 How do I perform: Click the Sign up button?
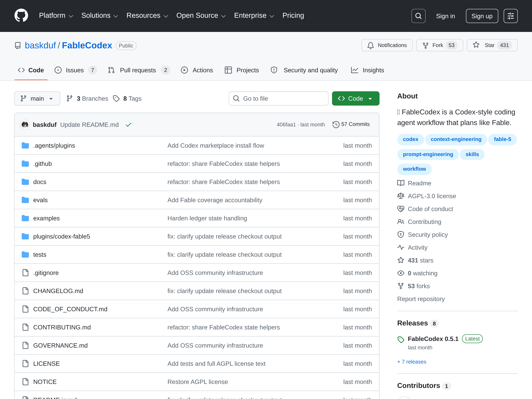[x=482, y=16]
